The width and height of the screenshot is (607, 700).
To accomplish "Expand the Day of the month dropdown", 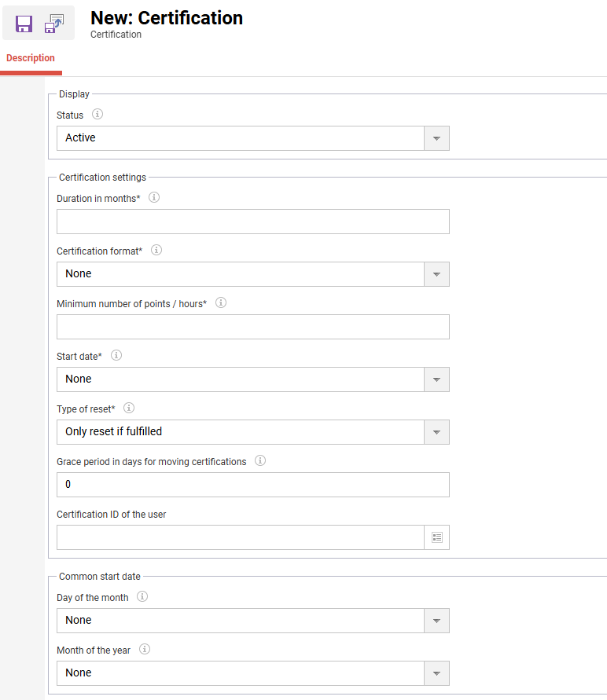I will 437,621.
